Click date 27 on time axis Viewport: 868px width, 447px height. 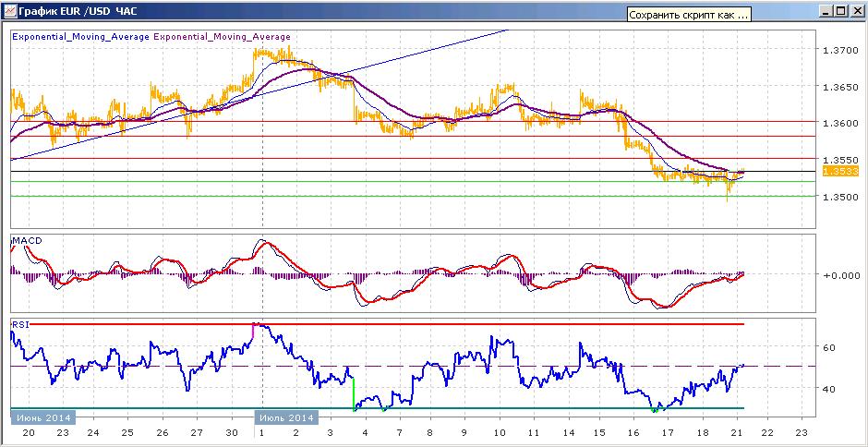(x=198, y=432)
